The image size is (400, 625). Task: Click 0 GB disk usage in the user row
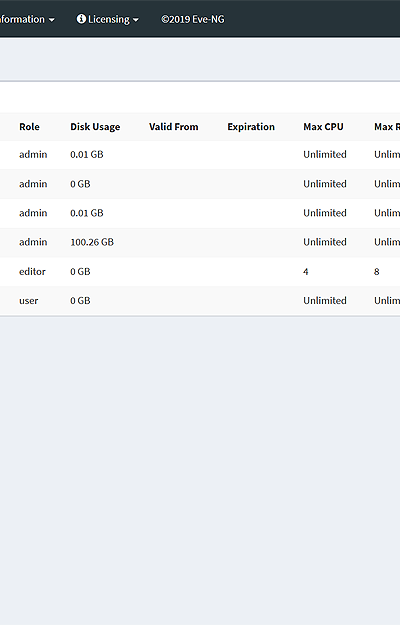click(x=80, y=301)
